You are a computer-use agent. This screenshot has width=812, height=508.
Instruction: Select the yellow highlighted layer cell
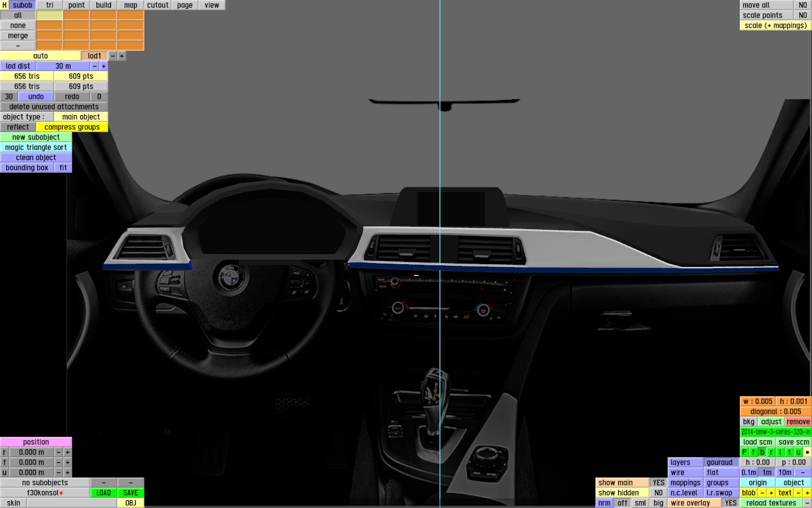click(x=50, y=15)
